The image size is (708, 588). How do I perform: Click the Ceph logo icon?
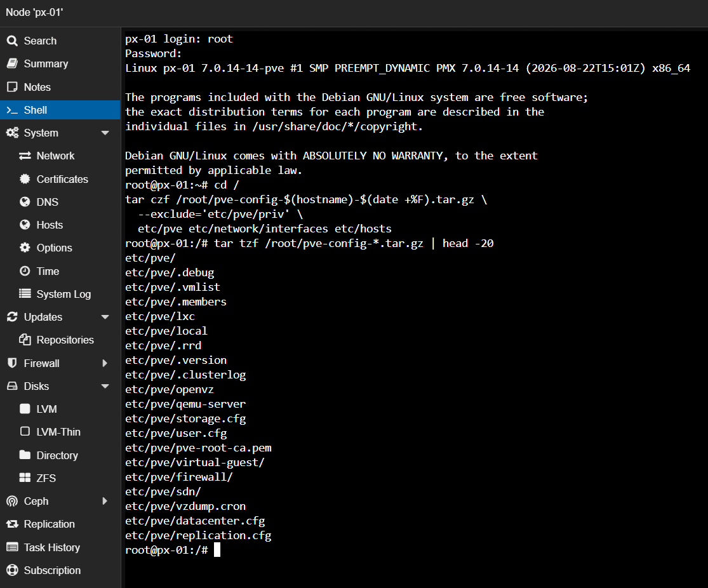click(x=12, y=501)
